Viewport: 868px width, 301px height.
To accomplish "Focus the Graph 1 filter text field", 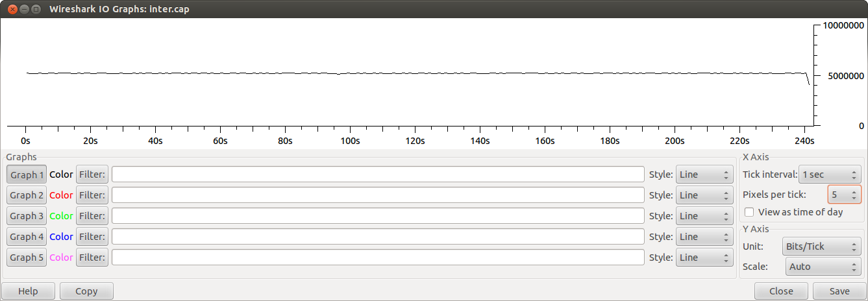I will coord(378,175).
